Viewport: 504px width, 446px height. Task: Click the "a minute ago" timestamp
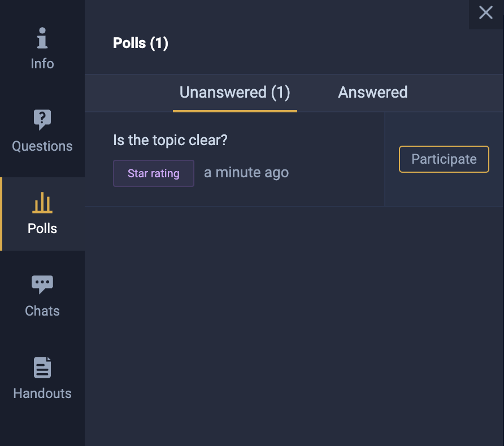246,173
